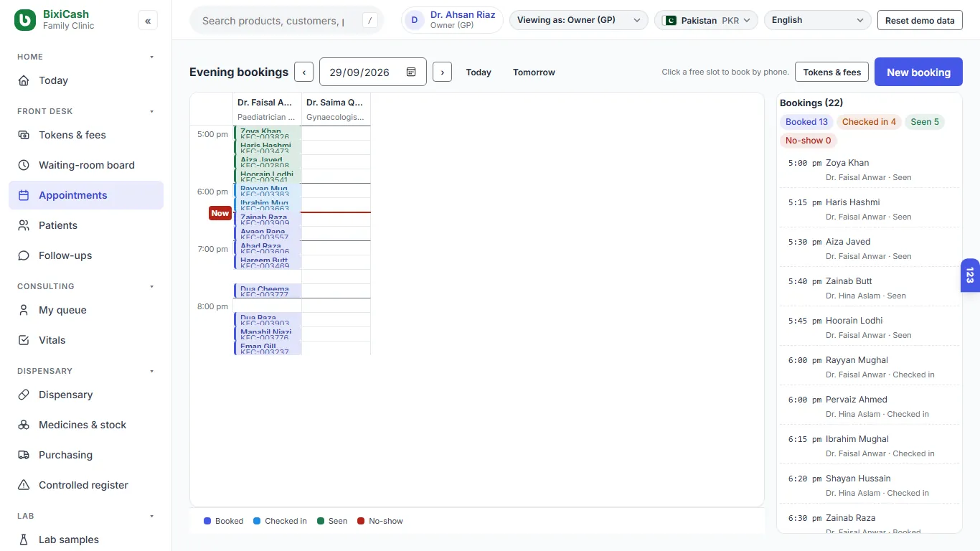Select the Dua Cheema appointment block
Viewport: 980px width, 551px height.
[x=268, y=291]
